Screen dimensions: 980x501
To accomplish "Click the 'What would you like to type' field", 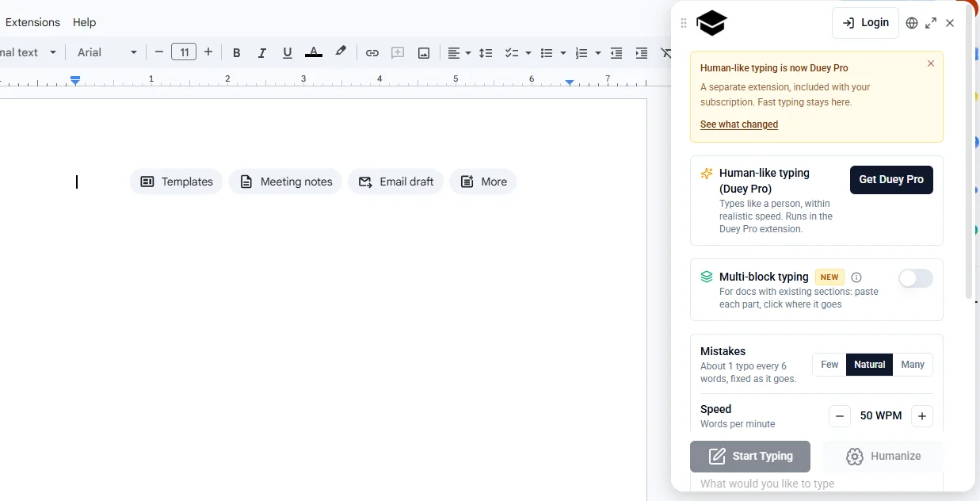I will [x=816, y=483].
